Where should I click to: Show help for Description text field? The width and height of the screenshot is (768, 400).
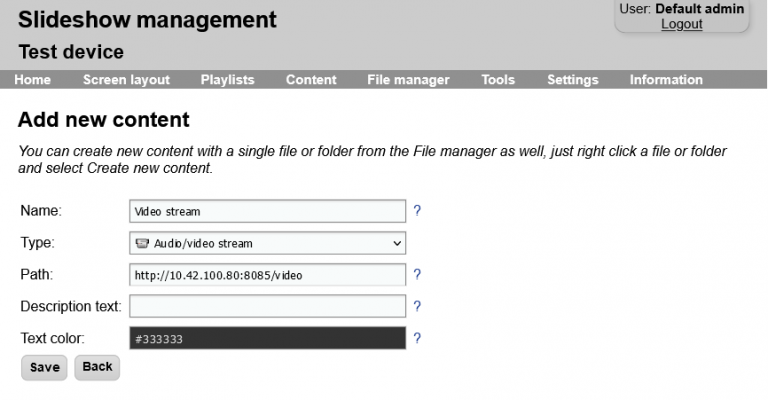(x=417, y=306)
